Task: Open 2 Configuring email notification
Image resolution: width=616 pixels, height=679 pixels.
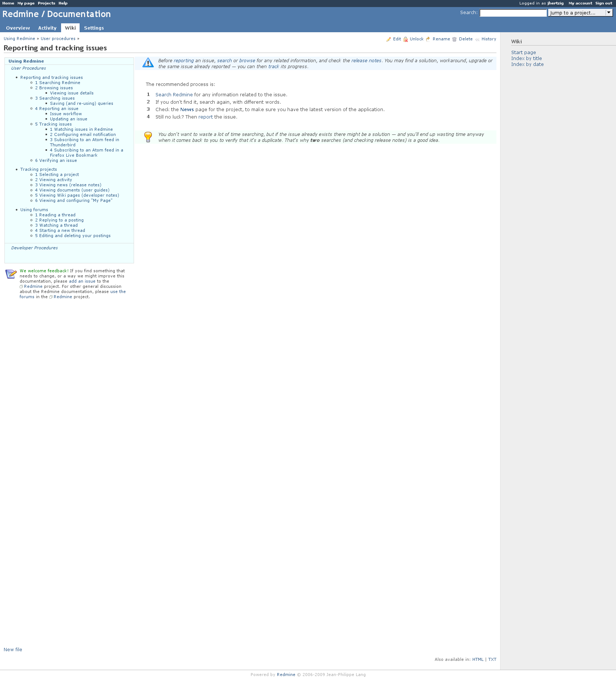Action: pyautogui.click(x=83, y=134)
